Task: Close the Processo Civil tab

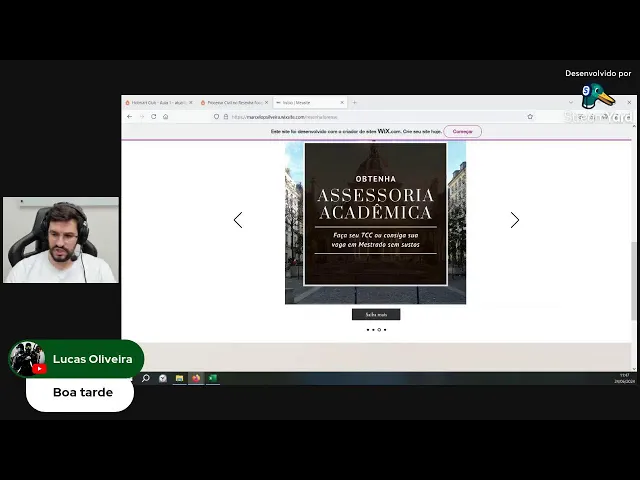Action: click(267, 102)
